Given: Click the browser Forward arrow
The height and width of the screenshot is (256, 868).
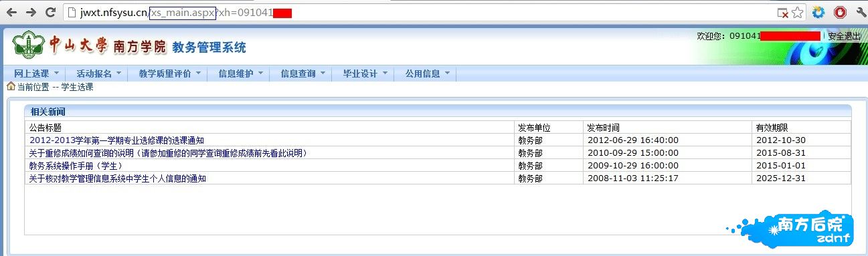Looking at the screenshot, I should point(31,13).
